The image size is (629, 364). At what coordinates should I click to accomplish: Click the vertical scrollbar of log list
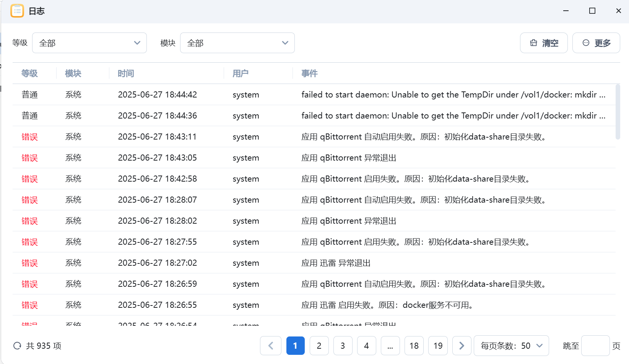coord(618,112)
